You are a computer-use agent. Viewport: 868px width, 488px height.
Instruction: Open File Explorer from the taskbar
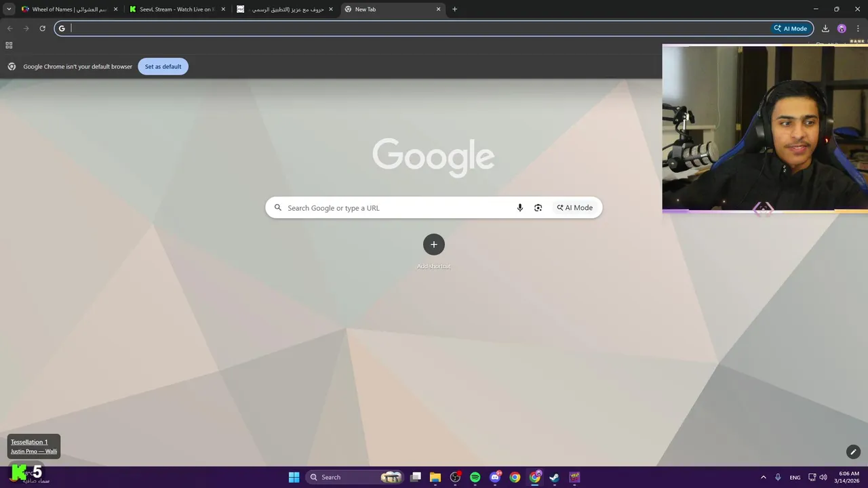click(x=435, y=477)
